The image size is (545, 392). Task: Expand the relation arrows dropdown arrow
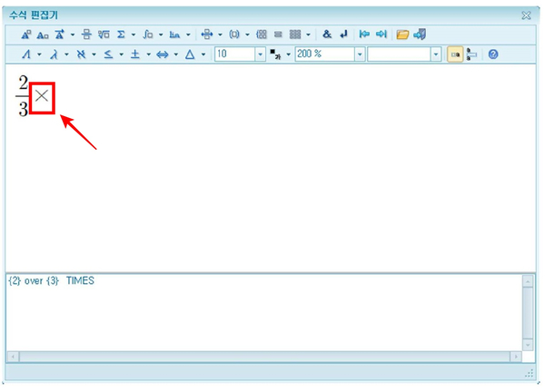coord(220,34)
